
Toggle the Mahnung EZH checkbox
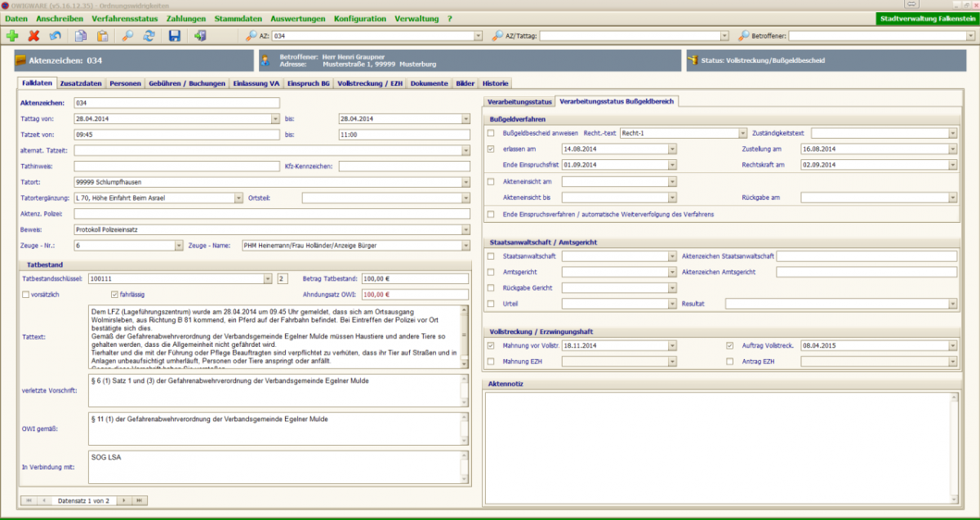(x=491, y=361)
